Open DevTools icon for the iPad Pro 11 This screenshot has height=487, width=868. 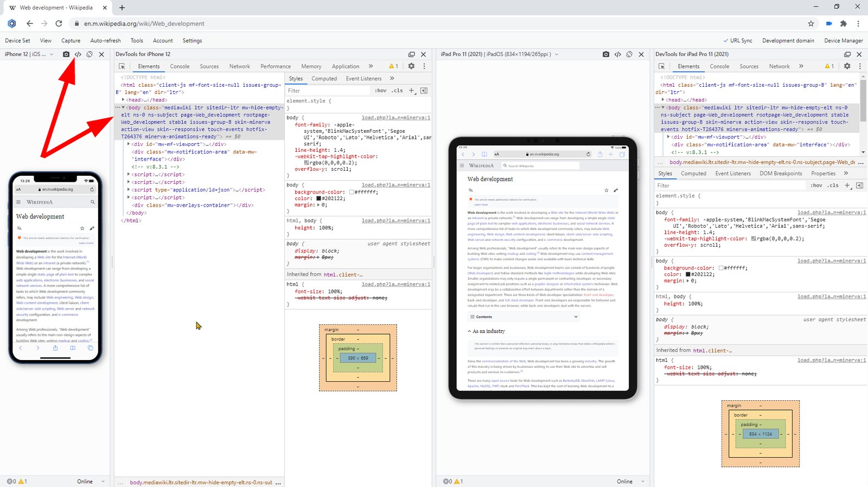click(618, 54)
